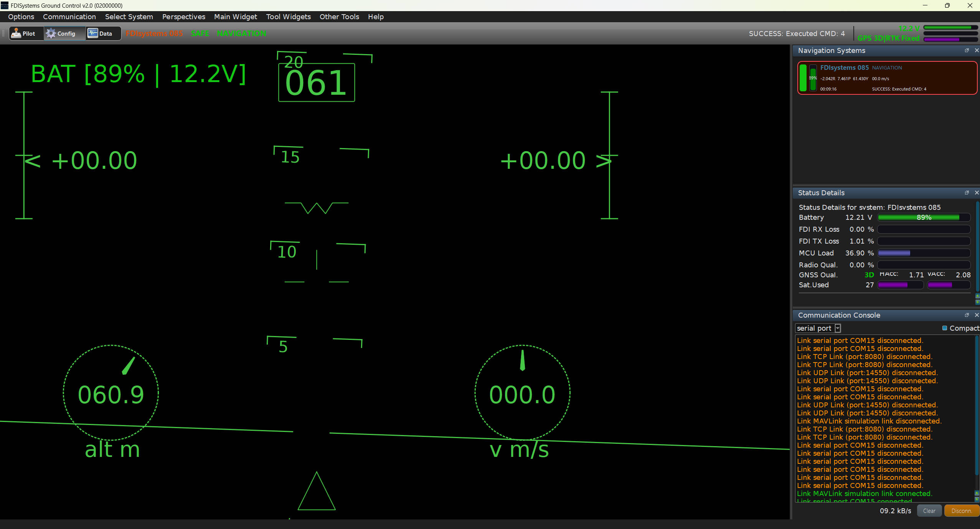
Task: Click the 'SAFE' state label in toolbar
Action: (x=200, y=33)
